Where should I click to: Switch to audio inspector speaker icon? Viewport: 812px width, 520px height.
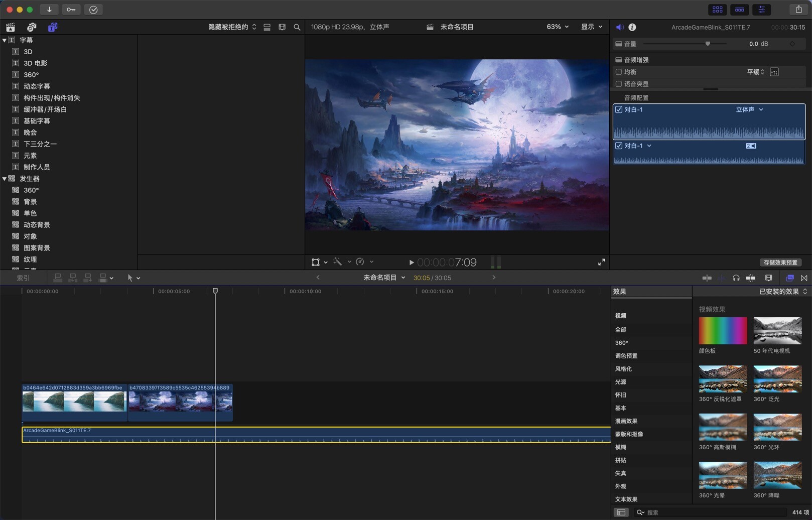point(620,27)
